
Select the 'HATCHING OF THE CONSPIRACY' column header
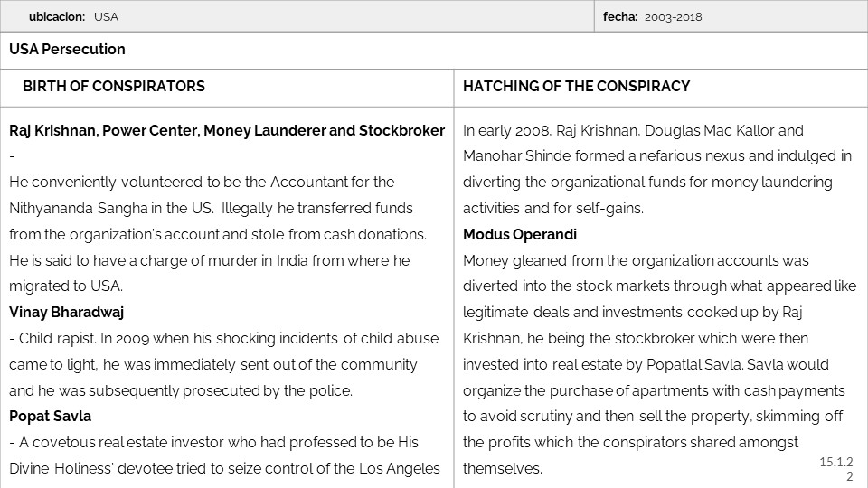coord(576,87)
